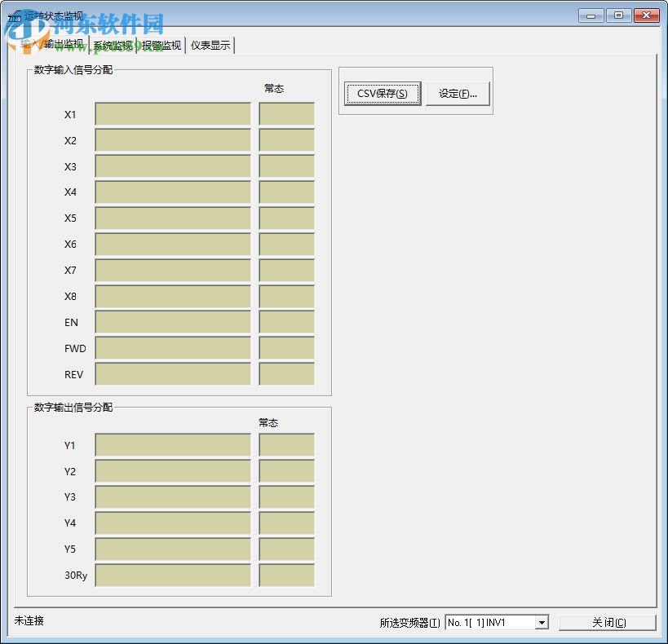This screenshot has height=644, width=668.
Task: Open the 设定(F) settings dialog
Action: (x=458, y=94)
